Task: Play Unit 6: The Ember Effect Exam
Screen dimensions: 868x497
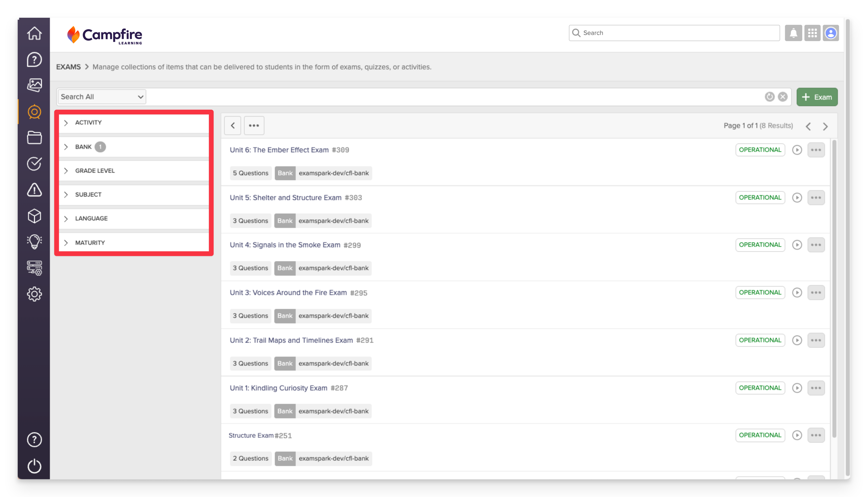Action: tap(797, 150)
